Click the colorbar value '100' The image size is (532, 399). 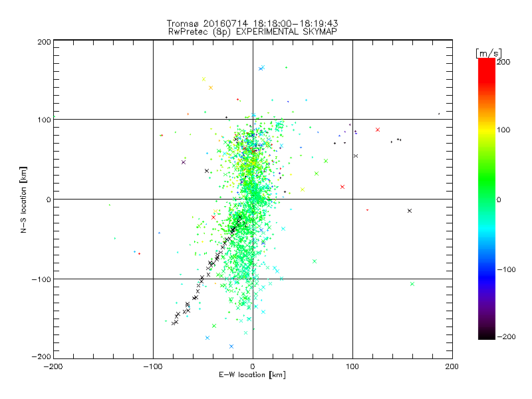(503, 130)
